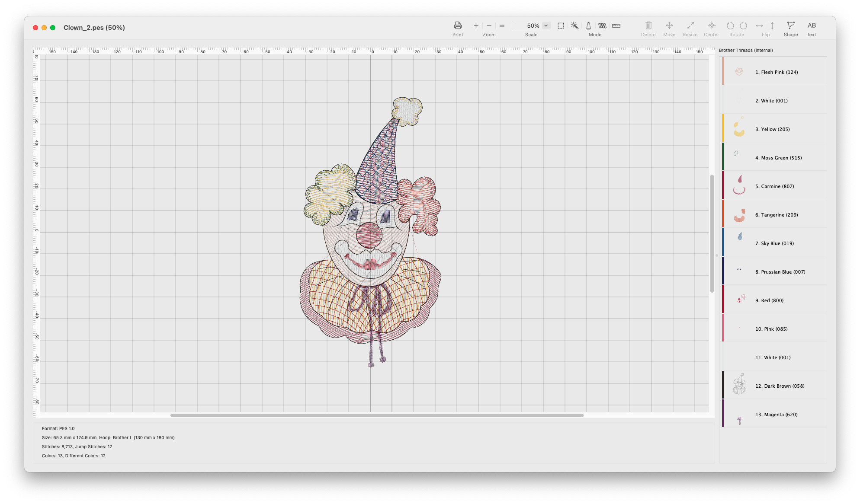Viewport: 860px width, 504px height.
Task: Click the Sky Blue (019) thread thumbnail
Action: point(739,237)
